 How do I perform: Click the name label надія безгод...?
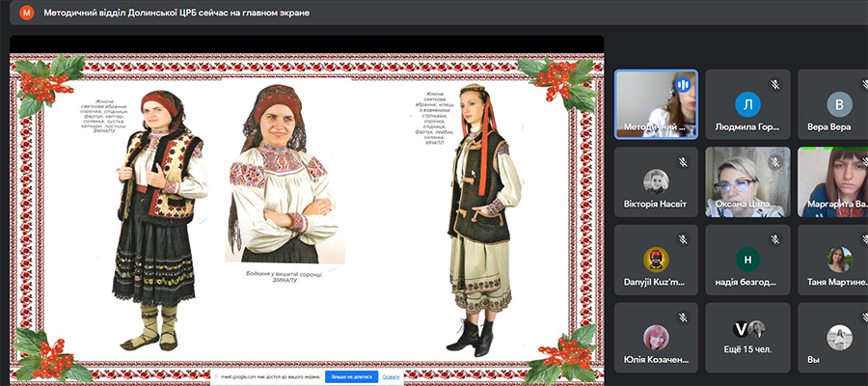pyautogui.click(x=747, y=282)
